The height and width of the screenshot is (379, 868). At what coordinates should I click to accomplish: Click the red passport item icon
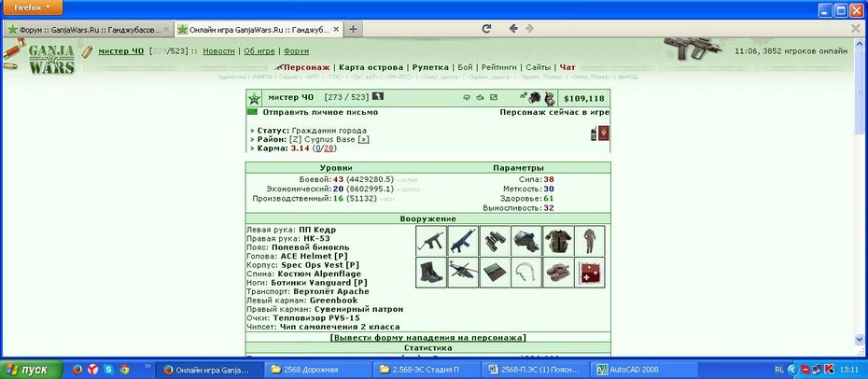click(x=603, y=133)
